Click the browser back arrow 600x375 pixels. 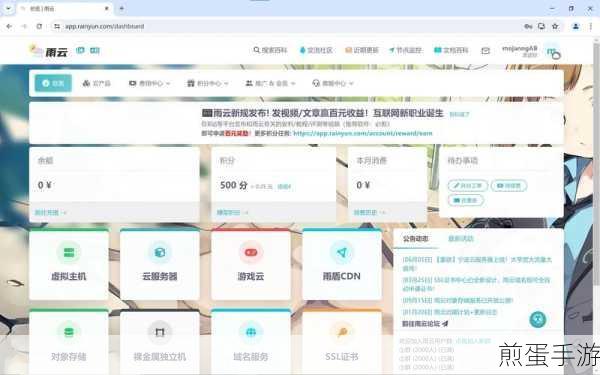[9, 26]
